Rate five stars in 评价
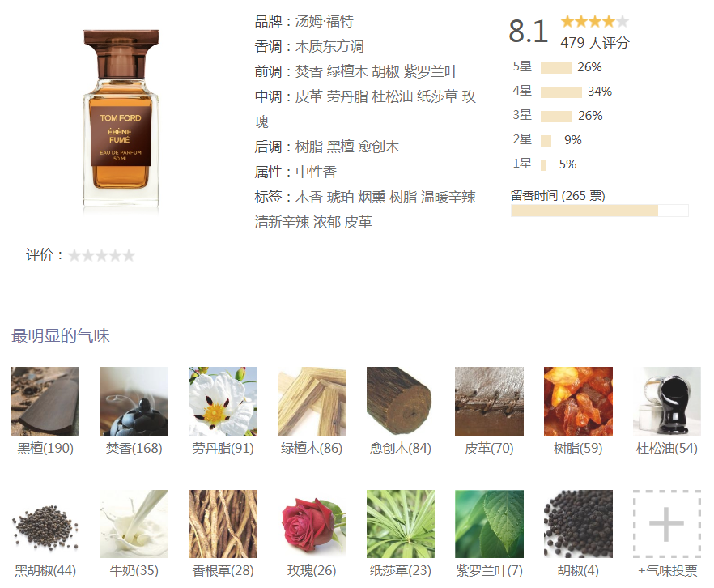Screen dimensions: 714x588 (x=129, y=255)
